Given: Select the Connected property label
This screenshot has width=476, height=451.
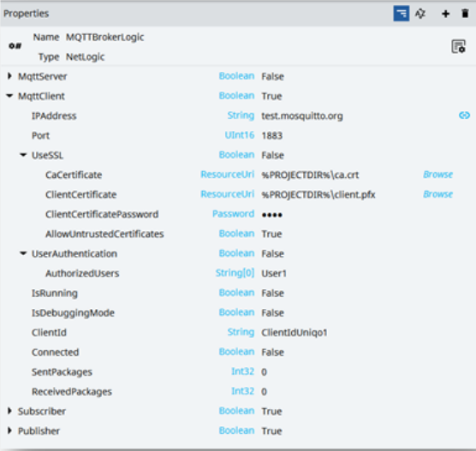Looking at the screenshot, I should click(x=56, y=353).
